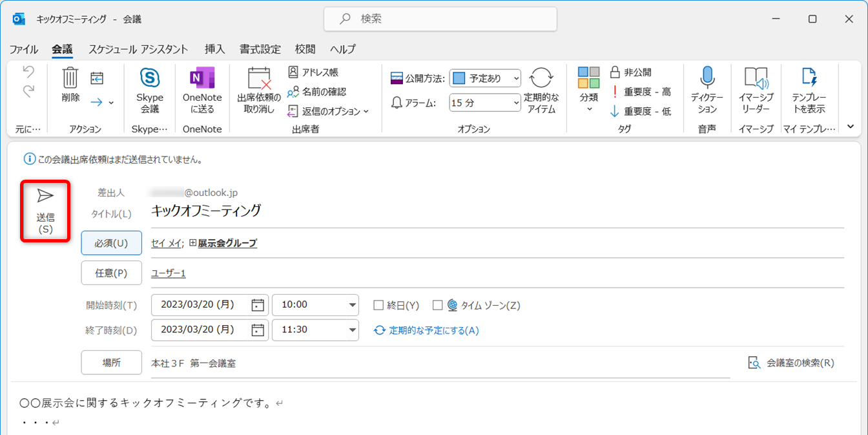
Task: Enable the 終日(Y) all-day checkbox
Action: pyautogui.click(x=379, y=305)
